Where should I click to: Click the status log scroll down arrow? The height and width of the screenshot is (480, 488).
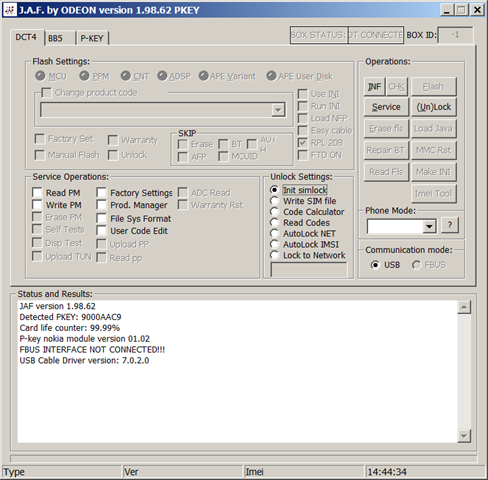click(464, 436)
